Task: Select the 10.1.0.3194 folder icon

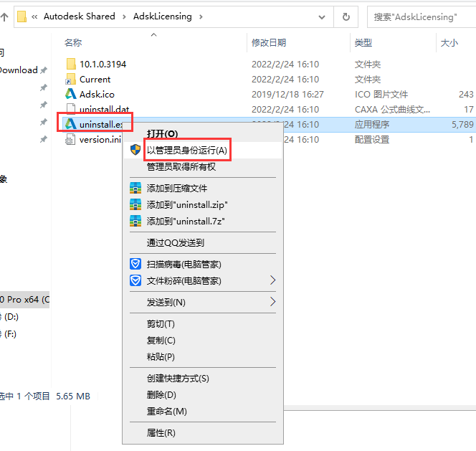Action: click(71, 64)
